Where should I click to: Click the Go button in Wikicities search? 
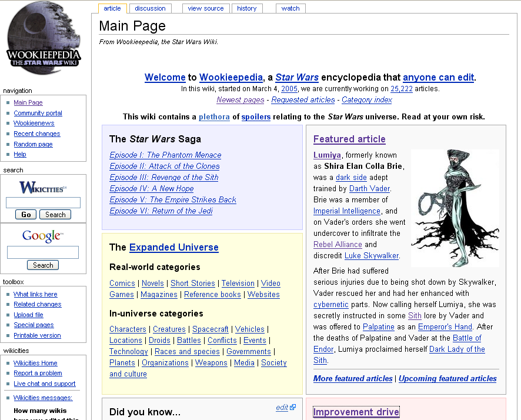tap(26, 215)
